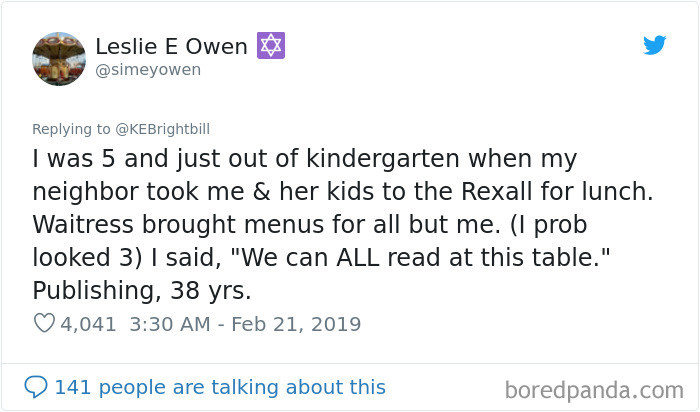Visit the @simeyowen handle

point(148,69)
